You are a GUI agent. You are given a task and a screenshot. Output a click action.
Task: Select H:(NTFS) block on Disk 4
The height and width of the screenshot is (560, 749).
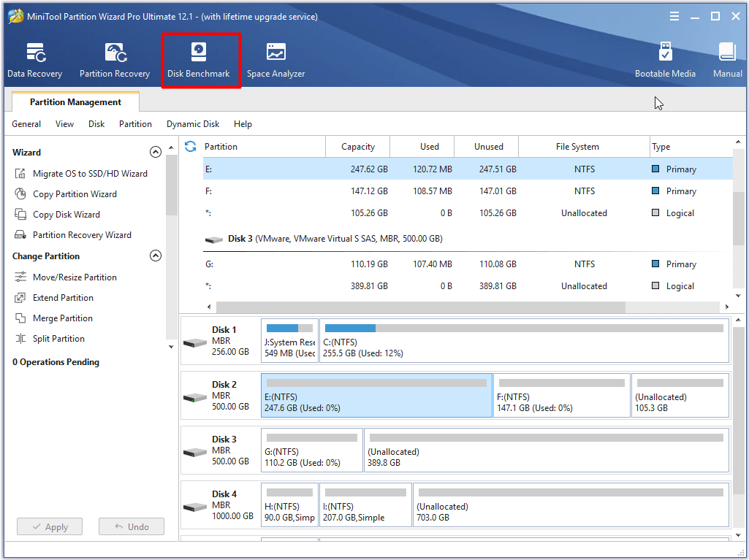(289, 505)
